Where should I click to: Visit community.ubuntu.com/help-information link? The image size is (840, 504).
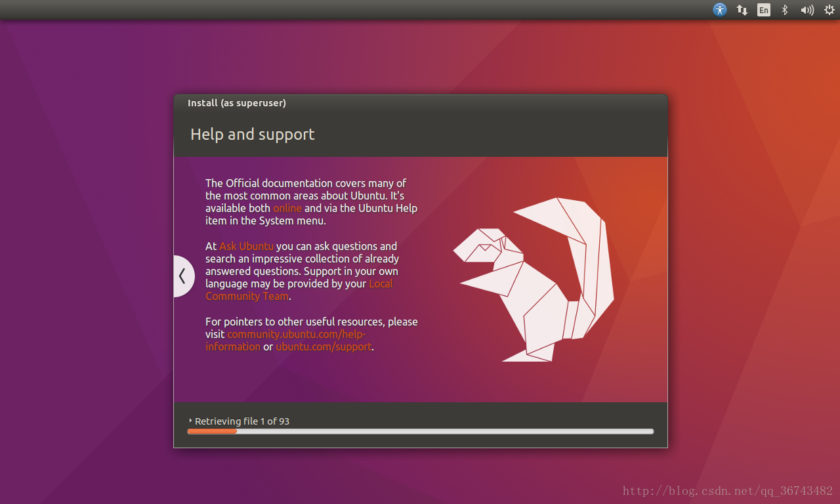285,340
